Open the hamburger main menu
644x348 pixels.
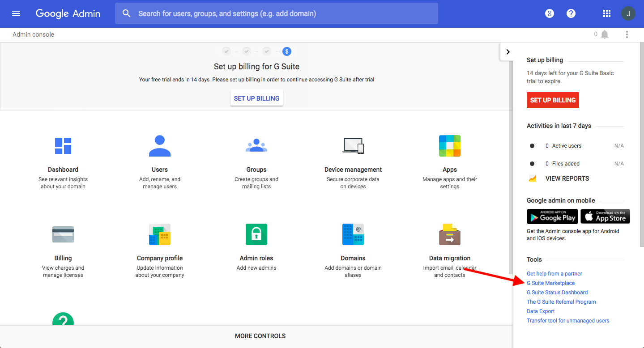point(16,13)
